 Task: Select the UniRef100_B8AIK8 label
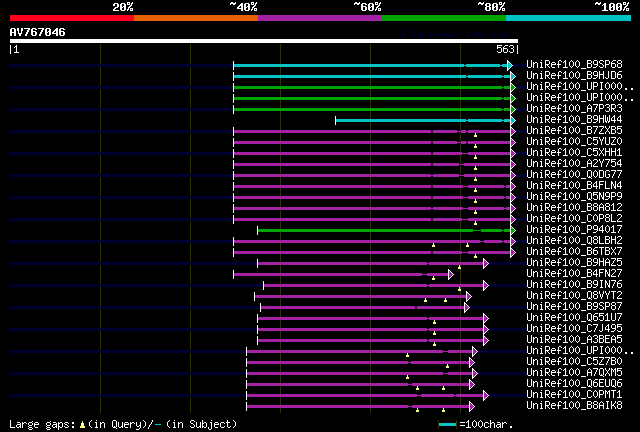[x=574, y=406]
